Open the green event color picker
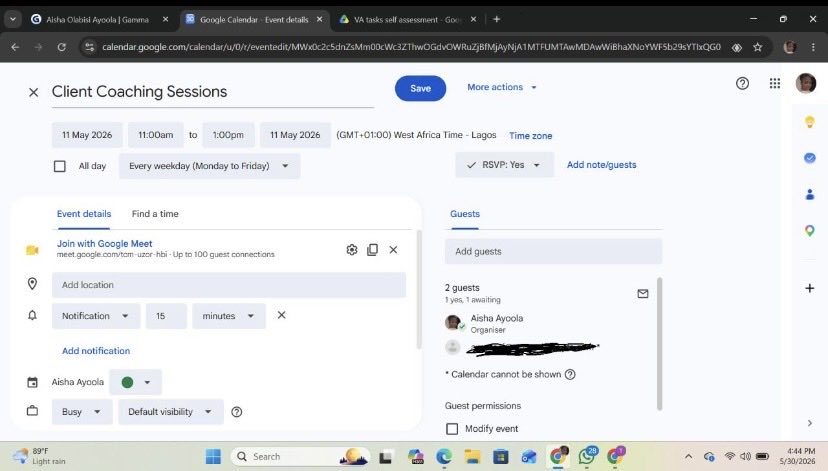The height and width of the screenshot is (471, 828). coord(135,382)
